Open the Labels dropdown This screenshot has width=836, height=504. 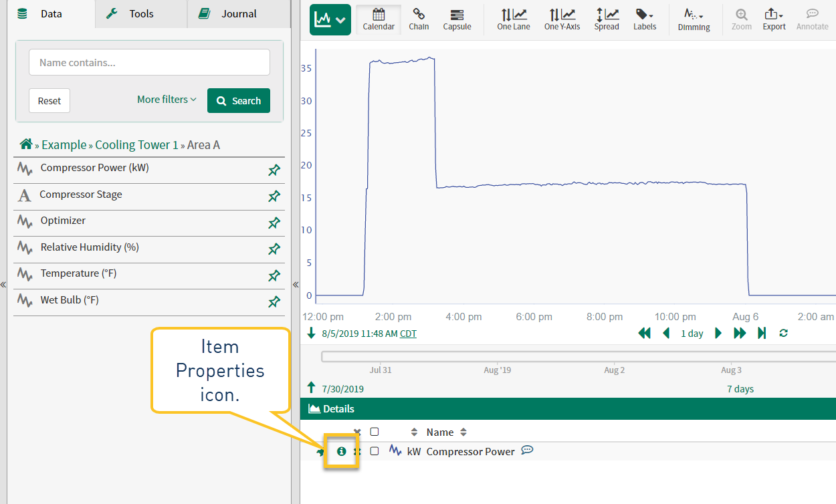(x=645, y=19)
